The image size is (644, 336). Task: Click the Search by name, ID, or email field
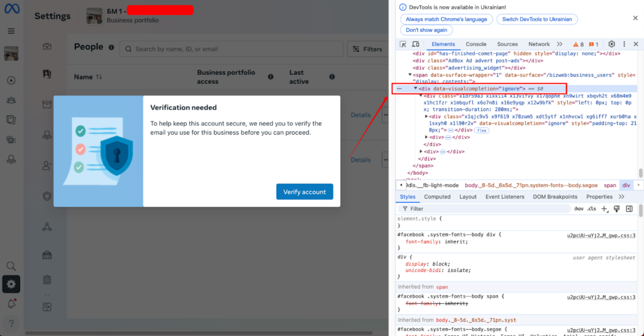(231, 49)
